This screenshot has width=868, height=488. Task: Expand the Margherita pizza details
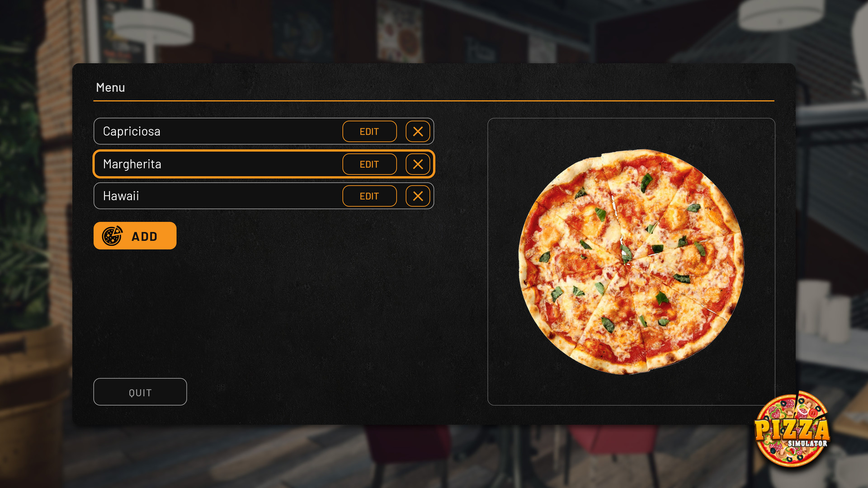click(369, 164)
